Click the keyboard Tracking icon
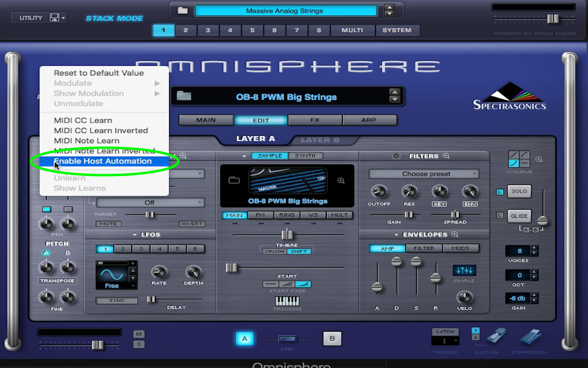 tap(287, 301)
